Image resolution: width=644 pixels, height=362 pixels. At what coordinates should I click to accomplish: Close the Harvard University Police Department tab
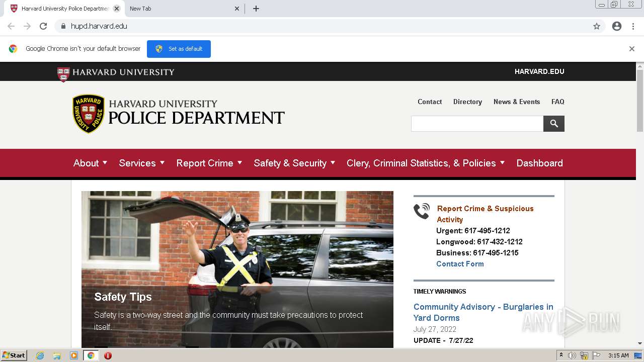[x=117, y=9]
